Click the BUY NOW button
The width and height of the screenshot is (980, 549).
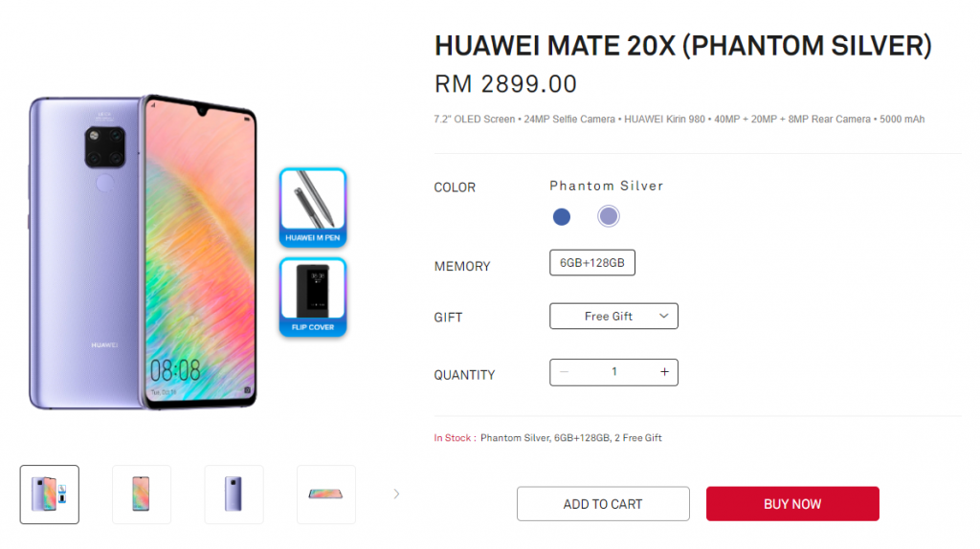click(x=792, y=504)
